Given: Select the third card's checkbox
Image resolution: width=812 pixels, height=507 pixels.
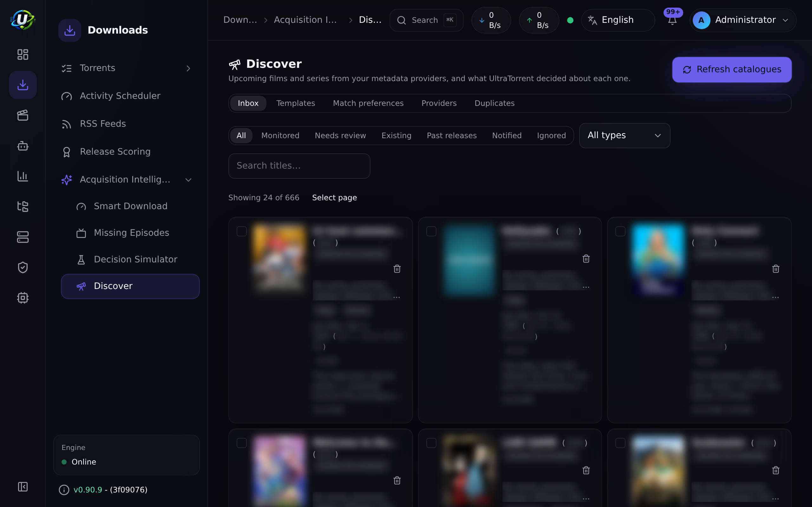Looking at the screenshot, I should [620, 231].
